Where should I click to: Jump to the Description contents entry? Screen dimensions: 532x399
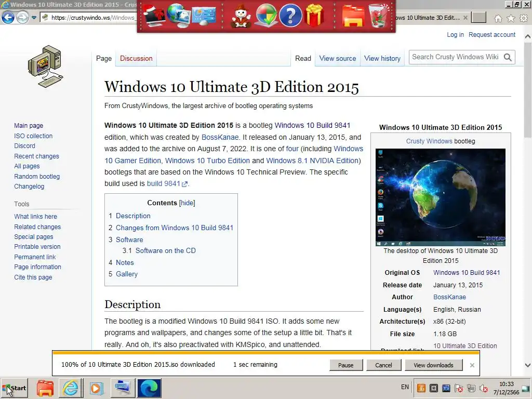[x=133, y=216]
